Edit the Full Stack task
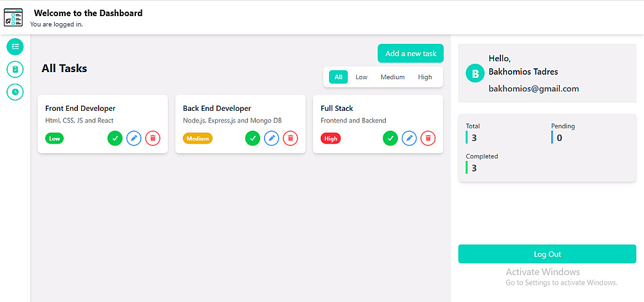 (409, 138)
